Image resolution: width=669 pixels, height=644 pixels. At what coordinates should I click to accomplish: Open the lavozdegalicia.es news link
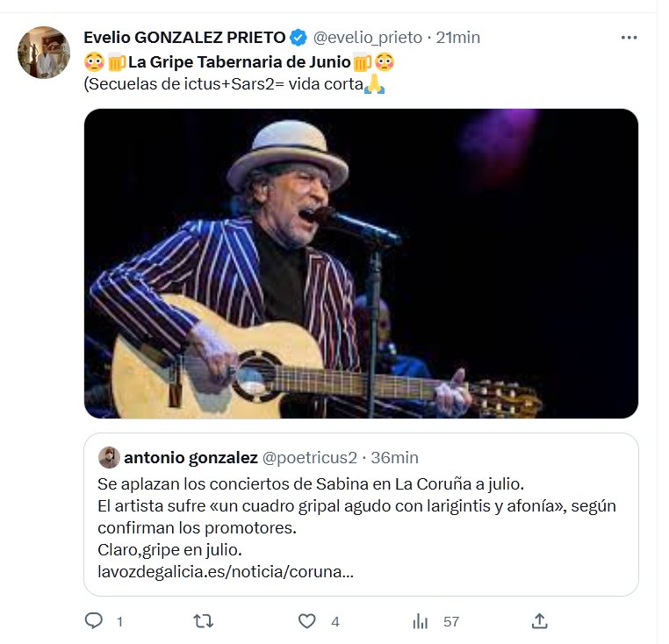226,572
